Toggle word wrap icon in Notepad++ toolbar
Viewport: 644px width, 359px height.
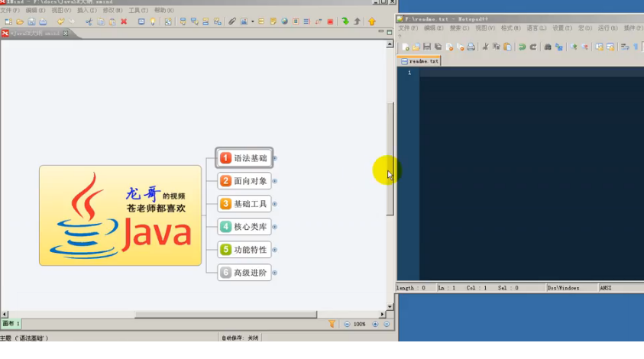point(625,47)
